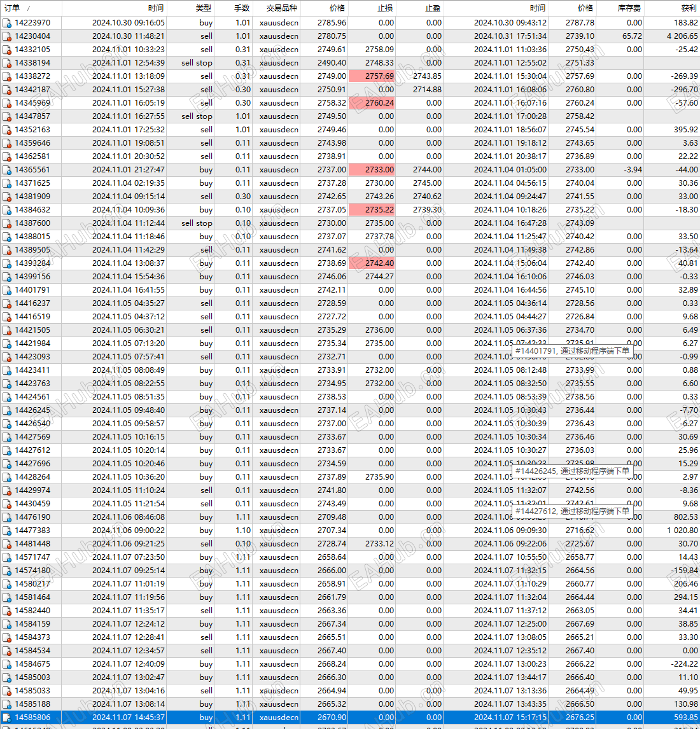Select the icon next to order 14476190
Screen dimensions: 700x729
(6, 517)
